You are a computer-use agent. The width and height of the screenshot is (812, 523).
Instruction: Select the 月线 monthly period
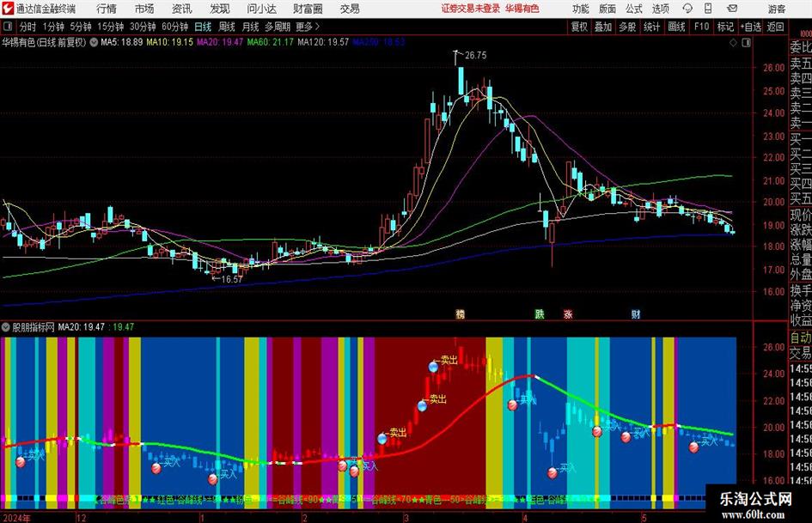(250, 27)
